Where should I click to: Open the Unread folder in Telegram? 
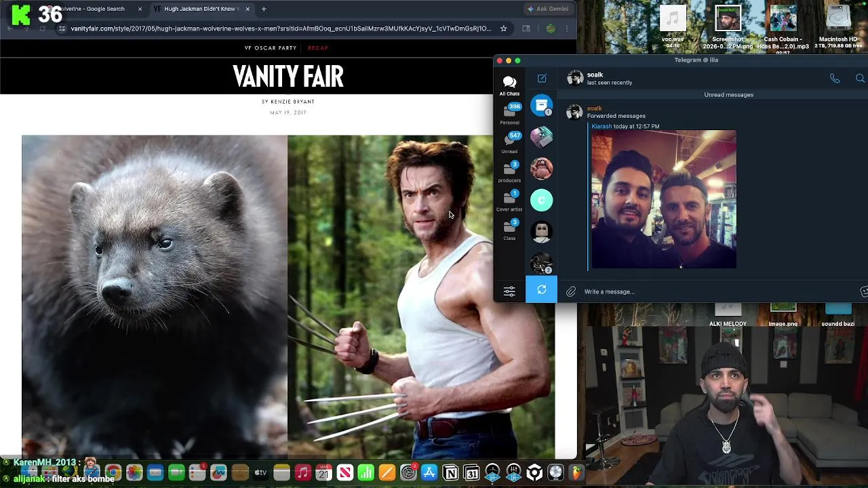(509, 143)
